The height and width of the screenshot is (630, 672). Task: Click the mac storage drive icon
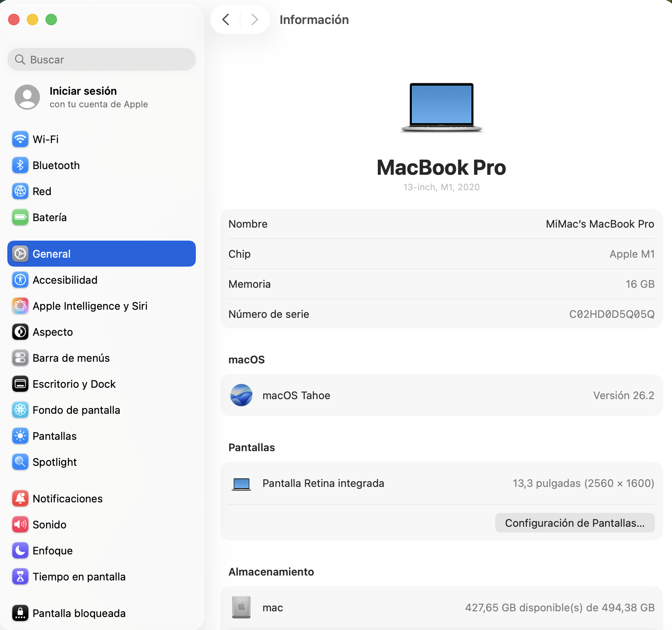click(x=241, y=608)
